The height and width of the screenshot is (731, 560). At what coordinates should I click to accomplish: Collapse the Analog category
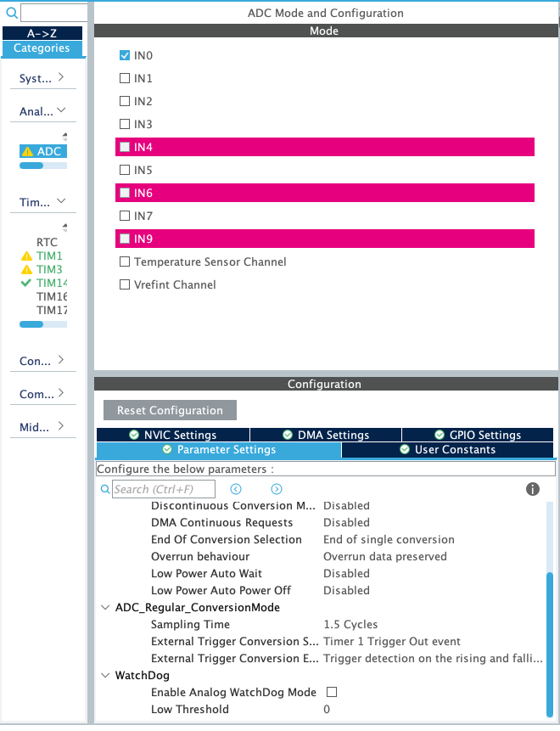[61, 110]
